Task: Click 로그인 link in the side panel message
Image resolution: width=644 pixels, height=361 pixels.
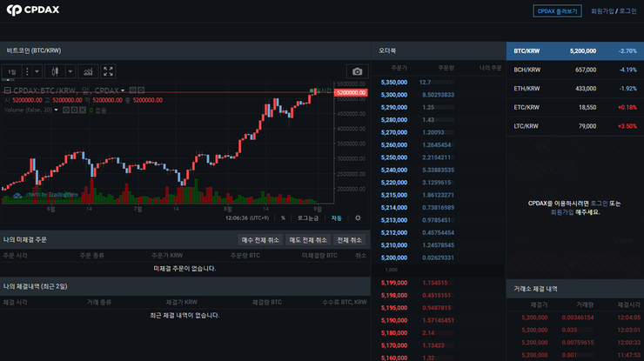Action: 599,204
